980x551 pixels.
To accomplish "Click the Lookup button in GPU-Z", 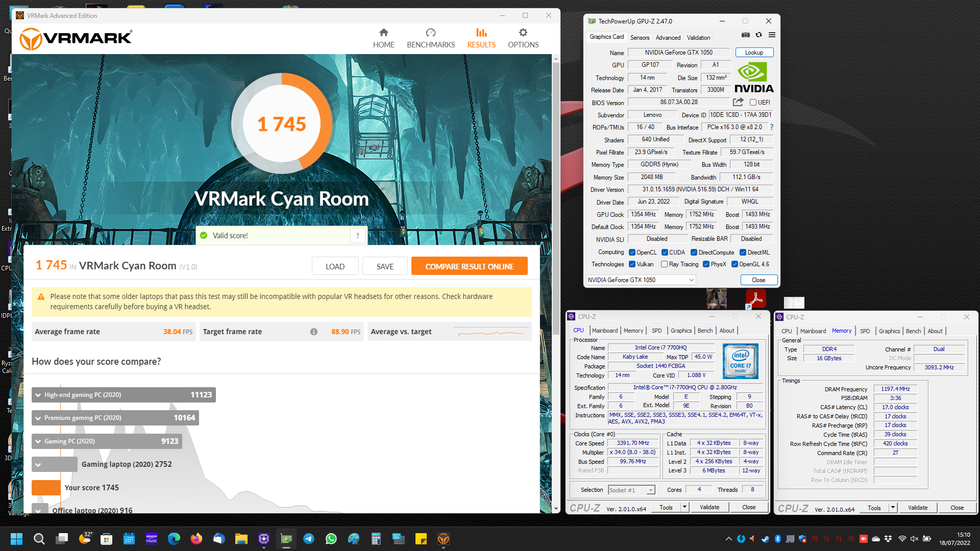I will point(754,53).
